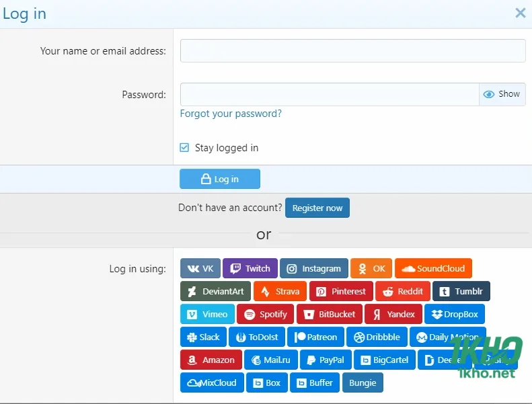Close the Log in dialog
Image resolution: width=532 pixels, height=404 pixels.
[x=520, y=13]
